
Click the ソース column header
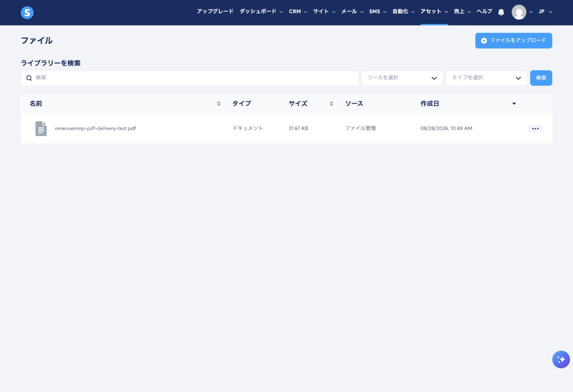coord(354,104)
